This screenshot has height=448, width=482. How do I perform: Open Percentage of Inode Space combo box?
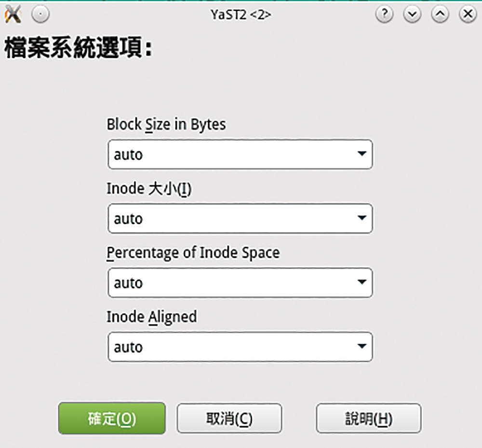240,283
